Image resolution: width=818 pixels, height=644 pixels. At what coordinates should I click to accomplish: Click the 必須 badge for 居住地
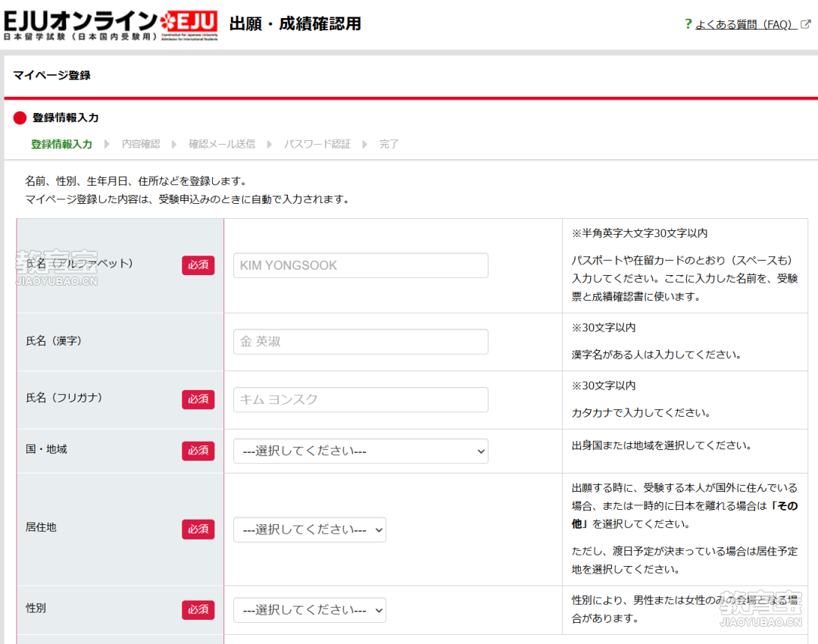(198, 529)
